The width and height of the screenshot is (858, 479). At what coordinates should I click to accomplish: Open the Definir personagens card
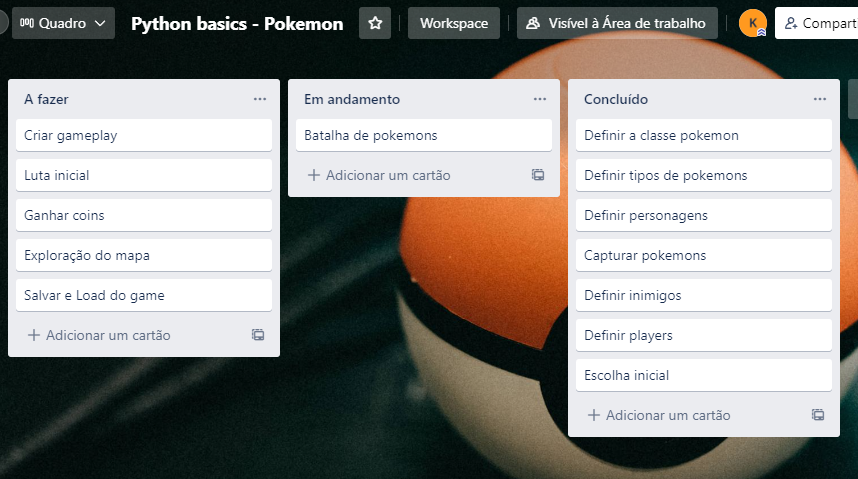(x=704, y=215)
